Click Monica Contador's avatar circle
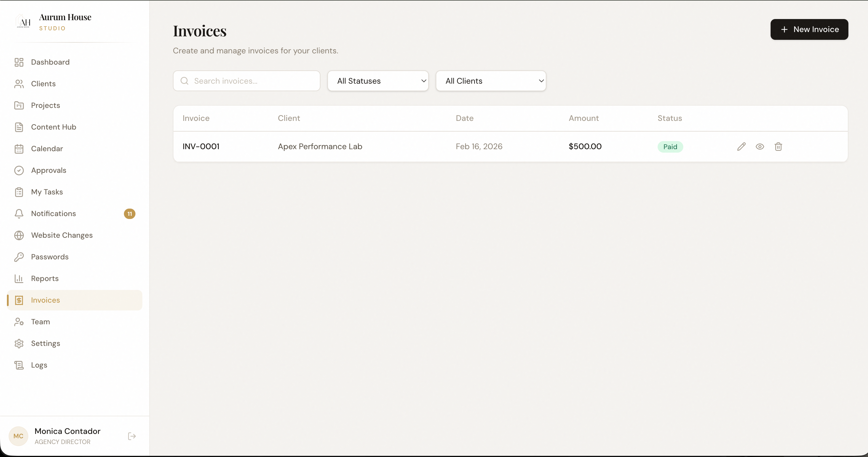 tap(18, 436)
